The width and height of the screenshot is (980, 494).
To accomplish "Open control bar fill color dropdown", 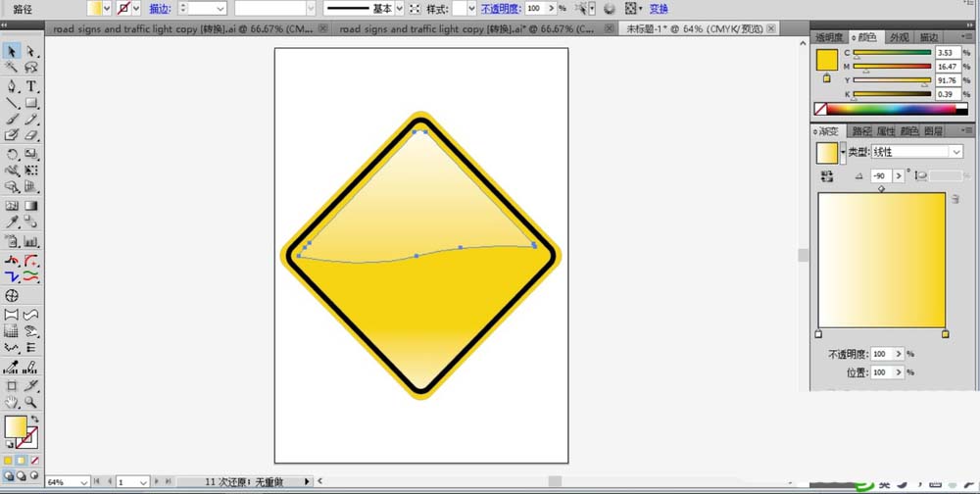I will [x=107, y=8].
